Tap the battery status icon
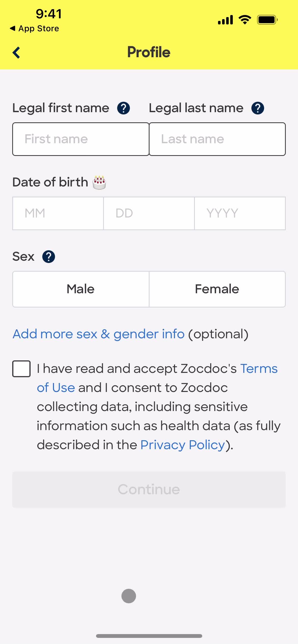This screenshot has width=298, height=644. [x=267, y=20]
